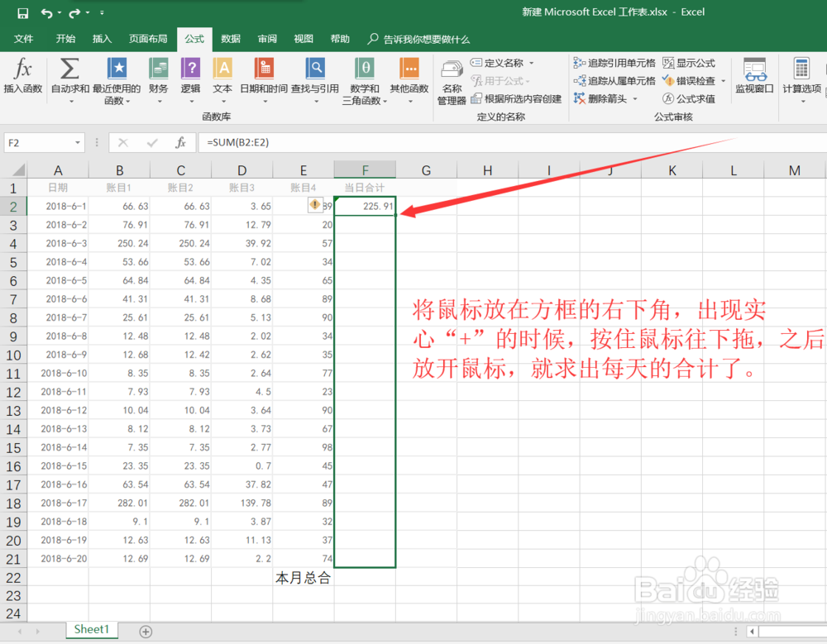Screen dimensions: 827x644
Task: Switch to the Home (开始) tab
Action: tap(65, 39)
